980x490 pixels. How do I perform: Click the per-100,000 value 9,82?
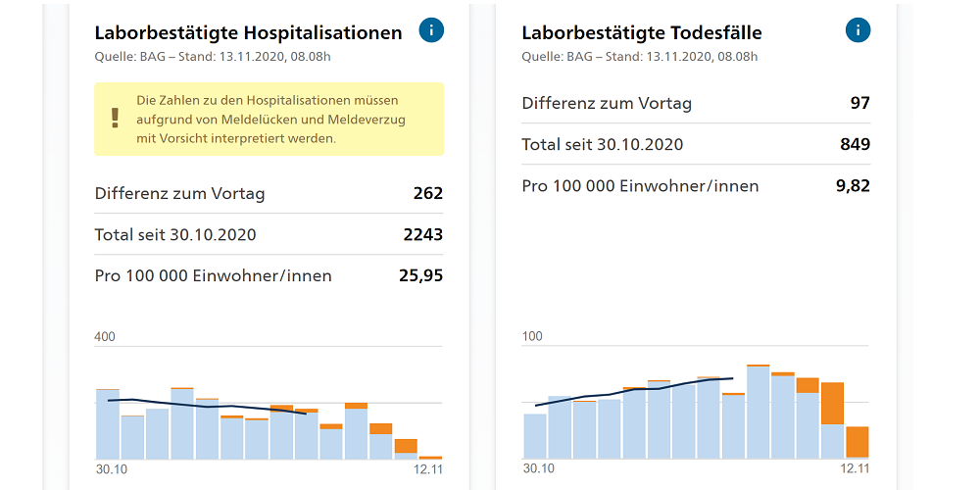tap(853, 185)
